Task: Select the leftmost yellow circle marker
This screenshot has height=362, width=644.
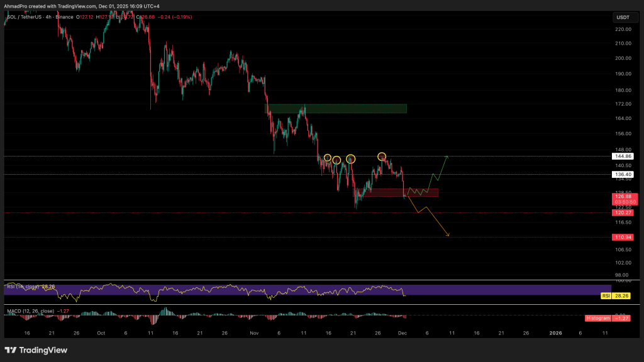Action: click(x=327, y=158)
